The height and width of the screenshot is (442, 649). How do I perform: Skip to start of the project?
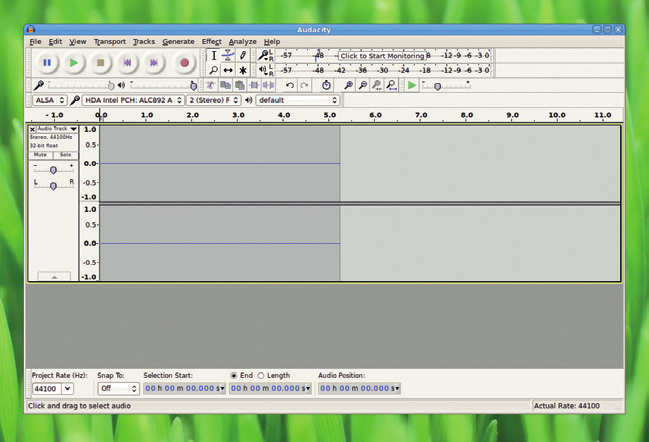point(127,63)
